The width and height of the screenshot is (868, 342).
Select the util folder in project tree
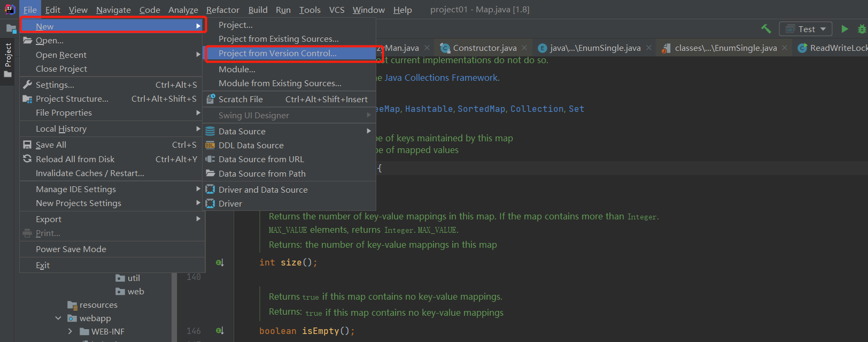click(128, 278)
